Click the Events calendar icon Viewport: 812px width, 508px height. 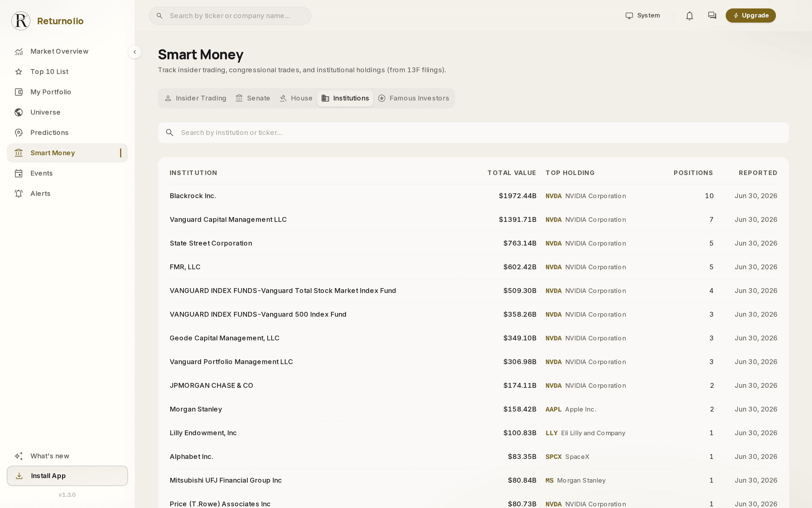[19, 173]
